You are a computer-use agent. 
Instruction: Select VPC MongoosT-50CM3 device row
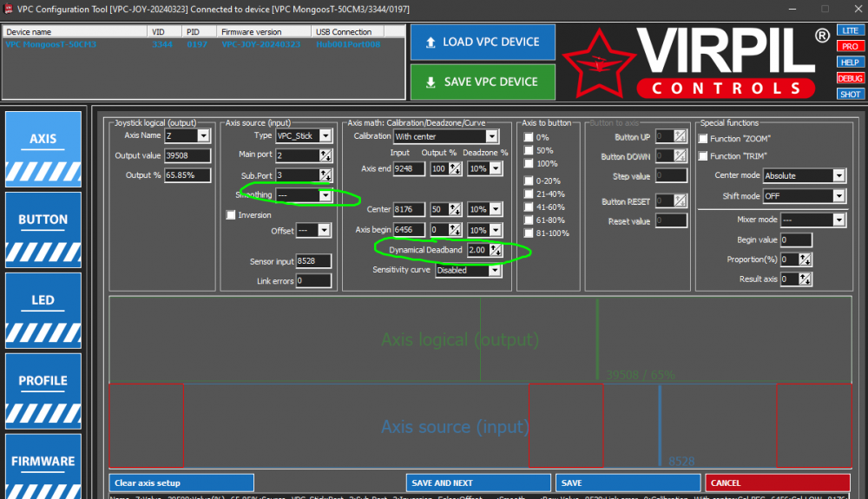[x=204, y=44]
